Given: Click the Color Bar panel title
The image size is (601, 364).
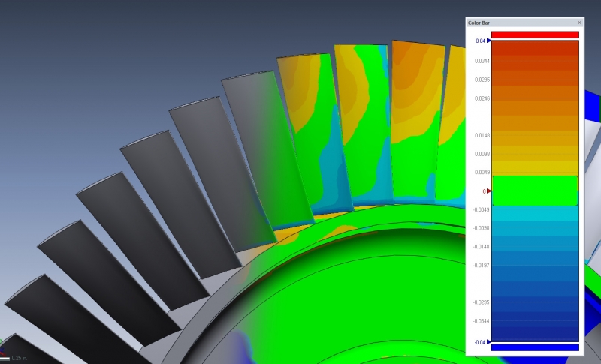Looking at the screenshot, I should point(481,23).
